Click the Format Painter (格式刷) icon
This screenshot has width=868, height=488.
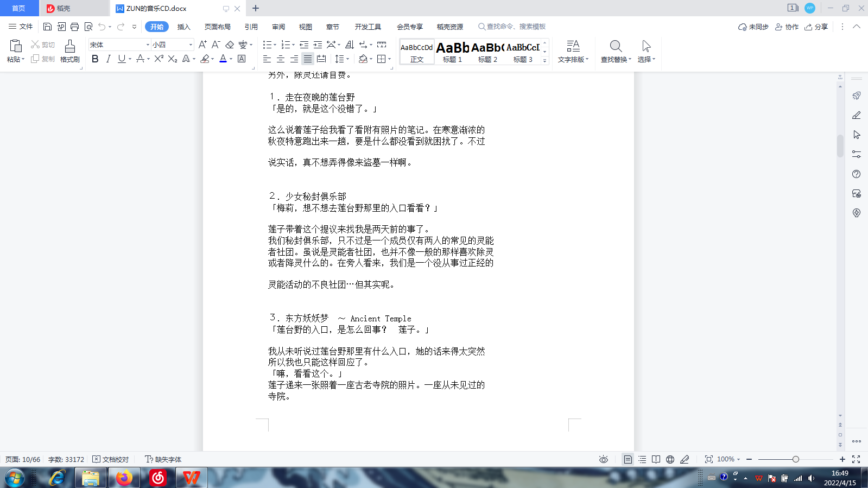[x=69, y=51]
